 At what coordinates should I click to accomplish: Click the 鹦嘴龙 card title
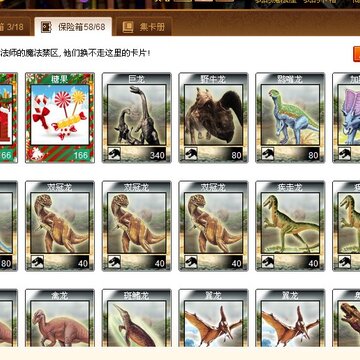click(290, 79)
